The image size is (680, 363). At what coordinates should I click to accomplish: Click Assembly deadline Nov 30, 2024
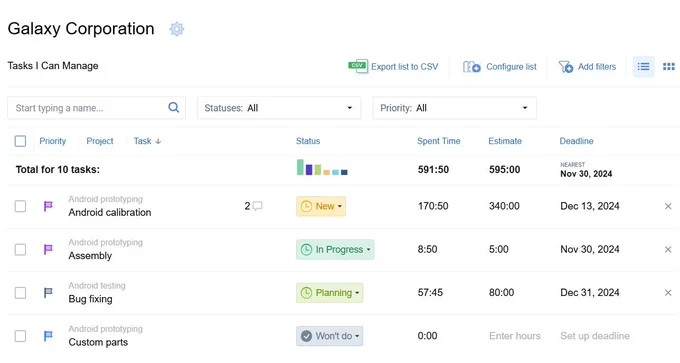pyautogui.click(x=590, y=249)
